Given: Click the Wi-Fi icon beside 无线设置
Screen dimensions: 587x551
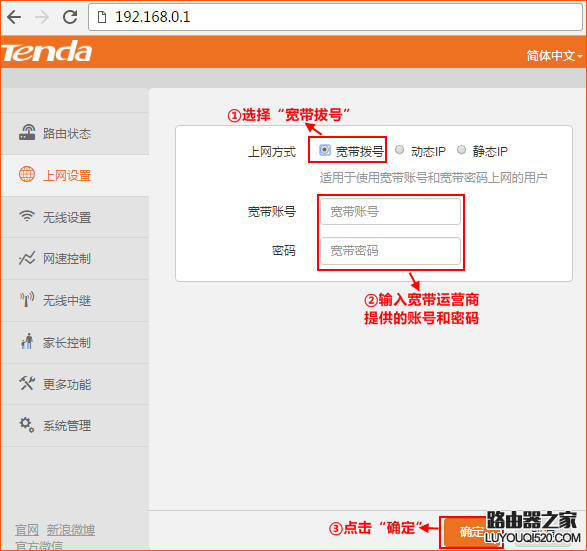Looking at the screenshot, I should pyautogui.click(x=27, y=216).
